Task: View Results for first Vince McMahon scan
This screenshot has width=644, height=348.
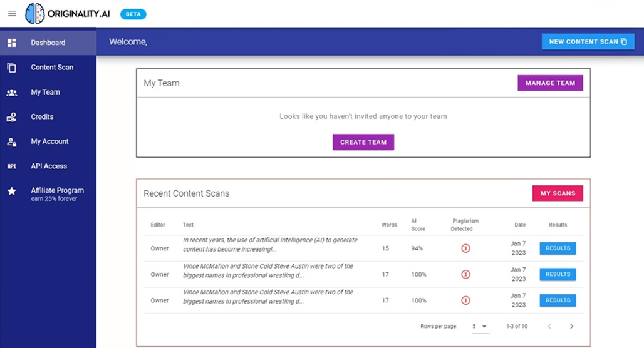Action: pyautogui.click(x=558, y=274)
